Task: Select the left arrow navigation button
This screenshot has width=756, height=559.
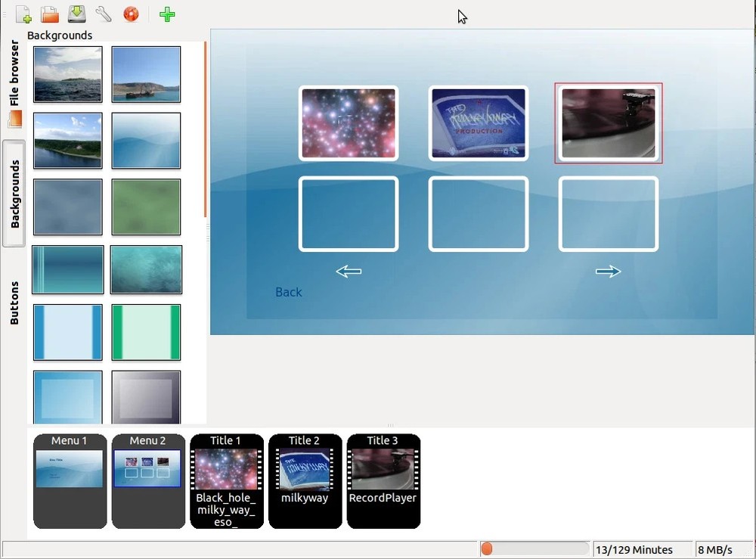Action: pos(348,271)
